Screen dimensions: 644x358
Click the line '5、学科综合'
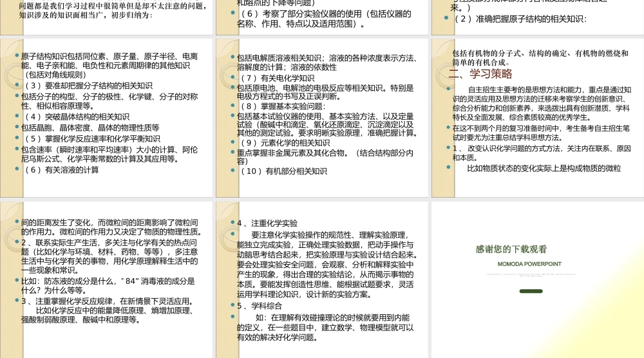pos(260,306)
